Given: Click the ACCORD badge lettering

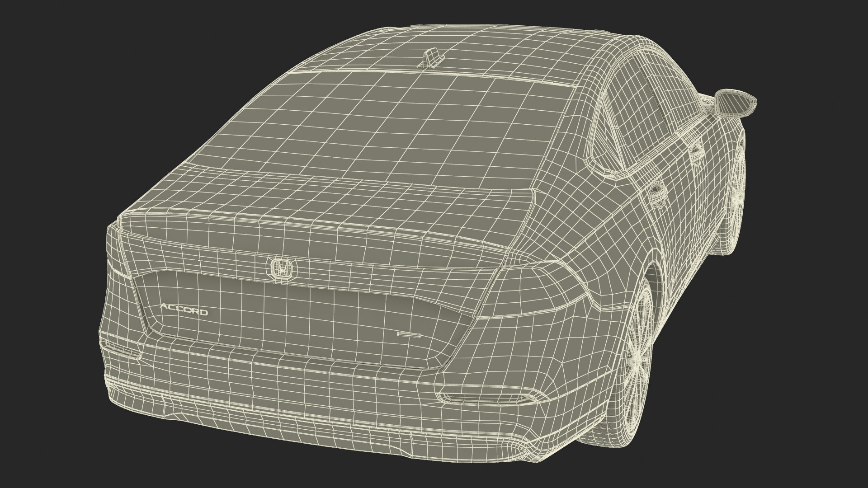Looking at the screenshot, I should pyautogui.click(x=184, y=311).
